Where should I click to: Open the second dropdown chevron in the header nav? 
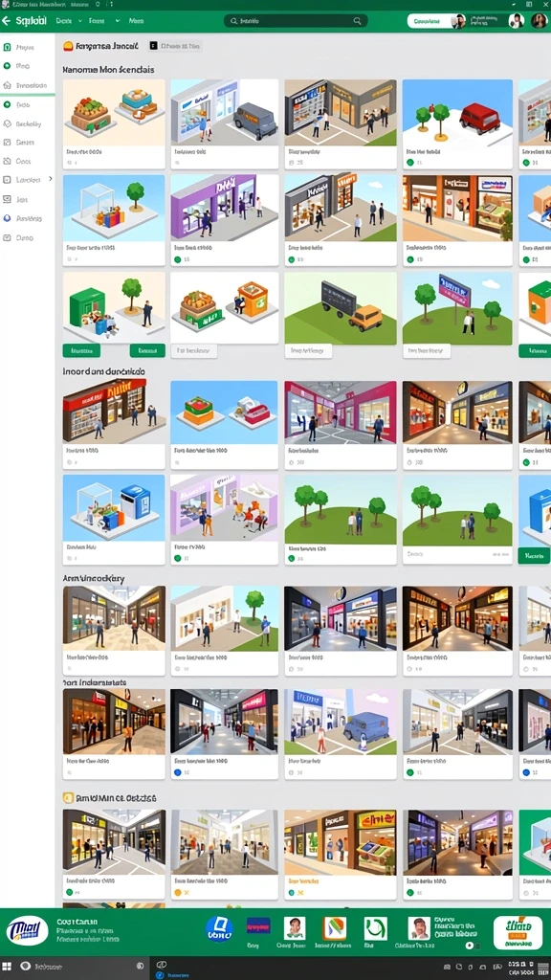[117, 21]
